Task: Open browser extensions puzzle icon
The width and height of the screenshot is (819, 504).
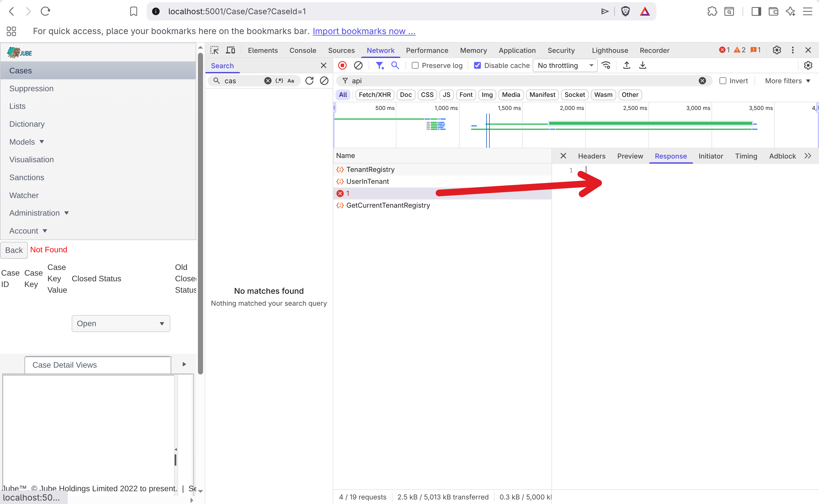Action: [x=712, y=11]
